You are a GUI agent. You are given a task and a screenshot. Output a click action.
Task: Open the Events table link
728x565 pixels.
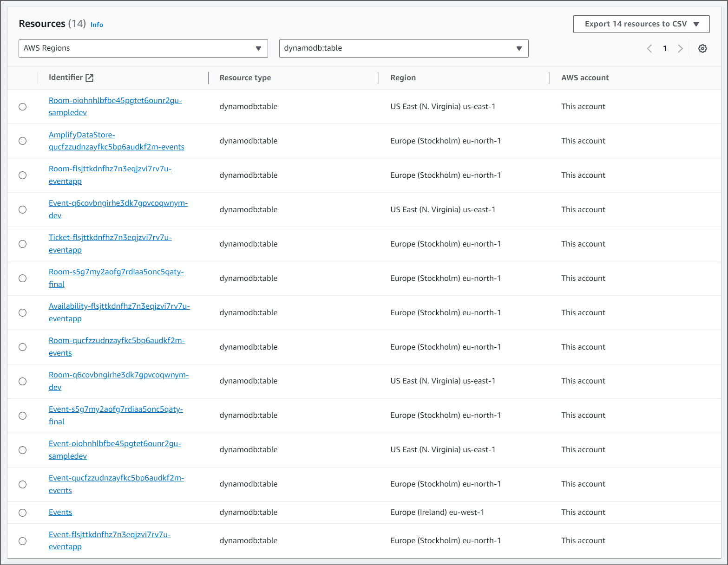click(x=60, y=513)
